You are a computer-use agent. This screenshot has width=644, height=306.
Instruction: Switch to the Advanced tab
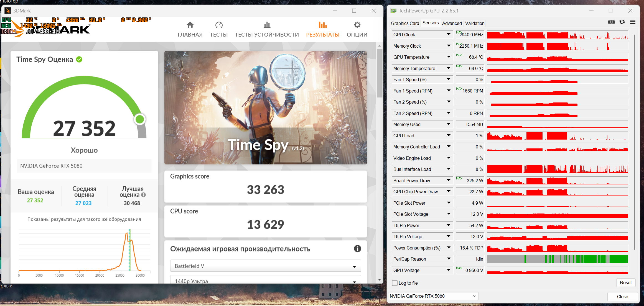click(452, 23)
